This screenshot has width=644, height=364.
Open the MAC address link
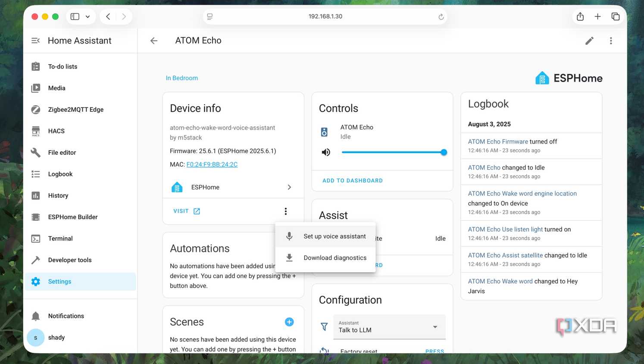pos(212,164)
